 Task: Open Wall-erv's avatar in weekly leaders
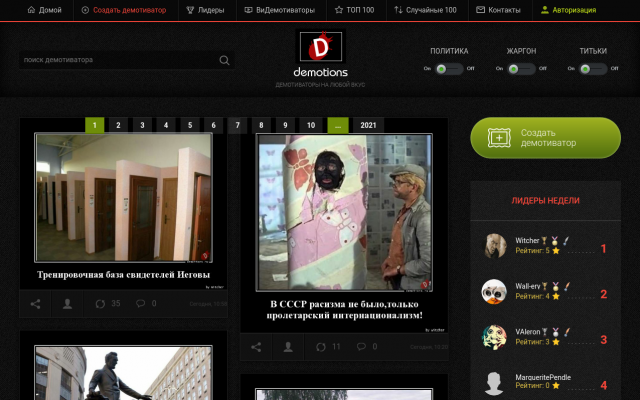pos(494,291)
